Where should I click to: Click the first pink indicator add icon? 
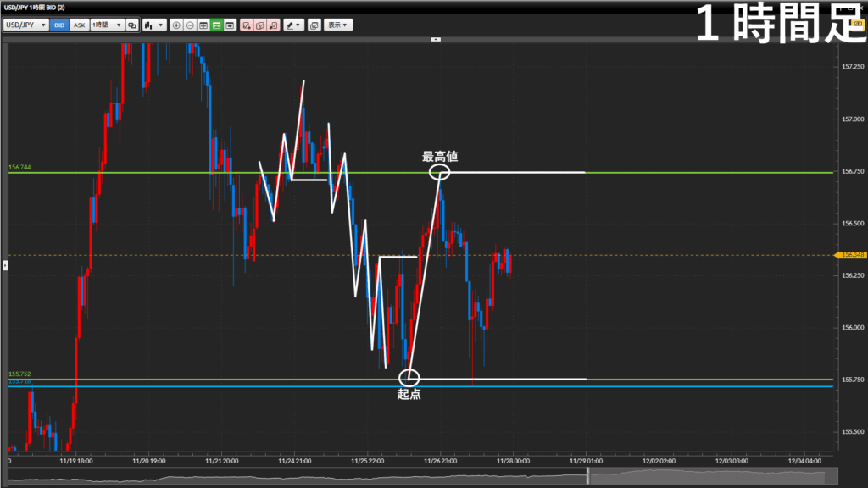pyautogui.click(x=247, y=25)
